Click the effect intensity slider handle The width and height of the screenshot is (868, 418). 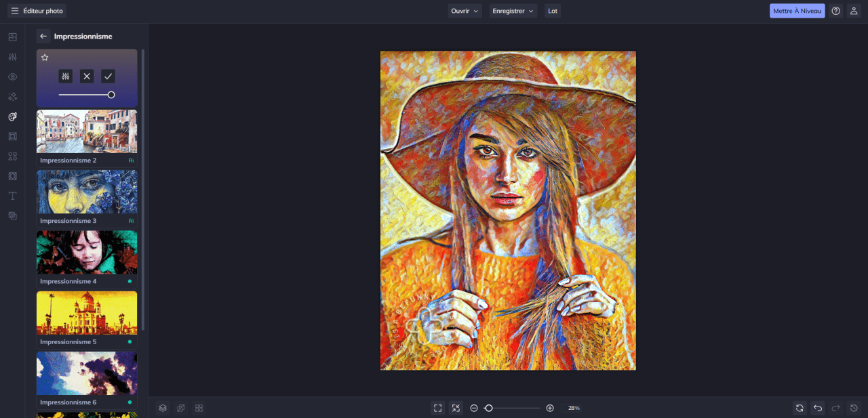pos(111,95)
